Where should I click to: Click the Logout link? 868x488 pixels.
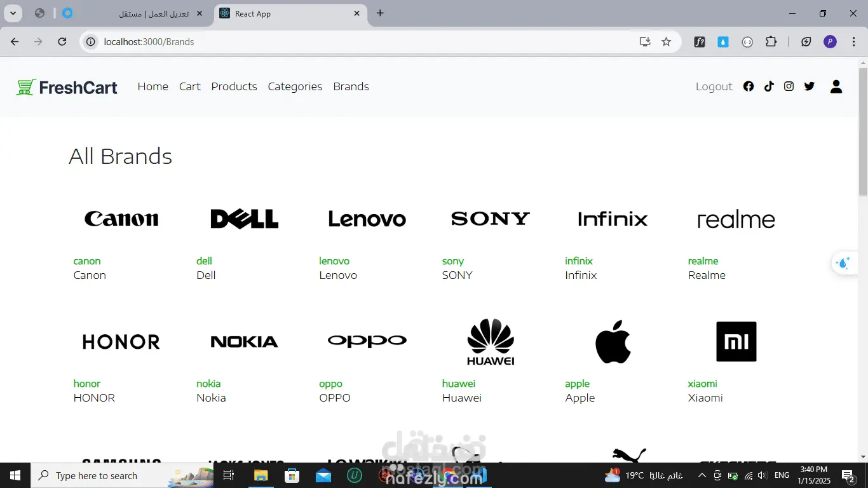(x=714, y=86)
